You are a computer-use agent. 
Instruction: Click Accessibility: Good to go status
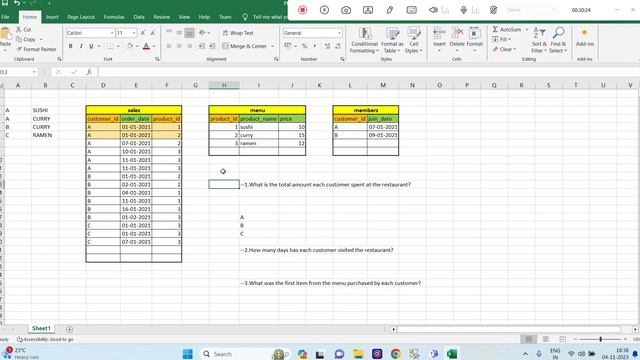(45, 339)
